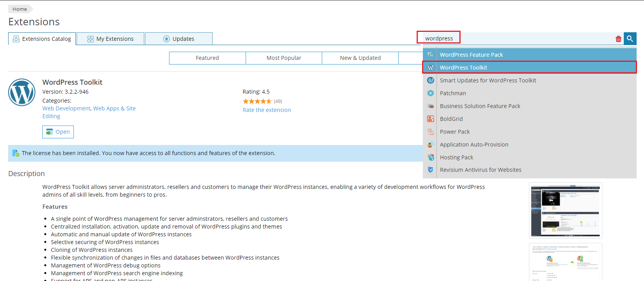644x281 pixels.
Task: Open the Web Development category link
Action: click(66, 108)
